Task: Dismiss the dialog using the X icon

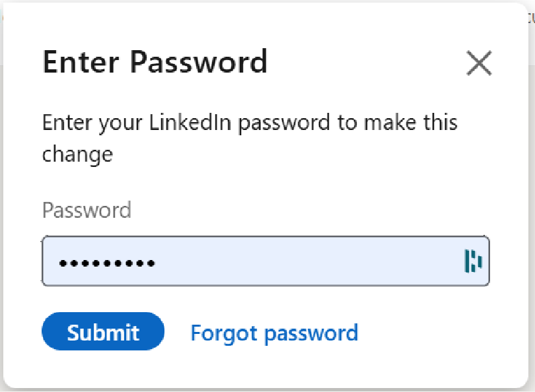Action: (x=479, y=63)
